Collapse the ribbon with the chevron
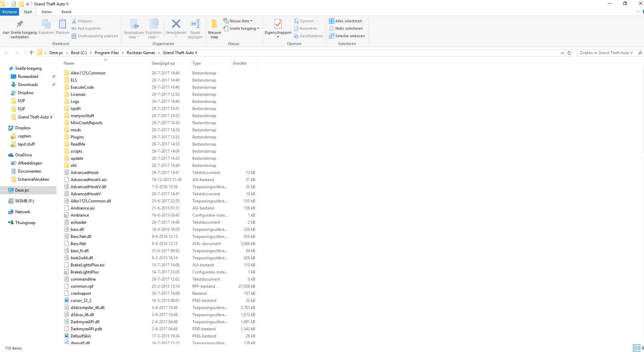This screenshot has height=352, width=644. tap(638, 12)
